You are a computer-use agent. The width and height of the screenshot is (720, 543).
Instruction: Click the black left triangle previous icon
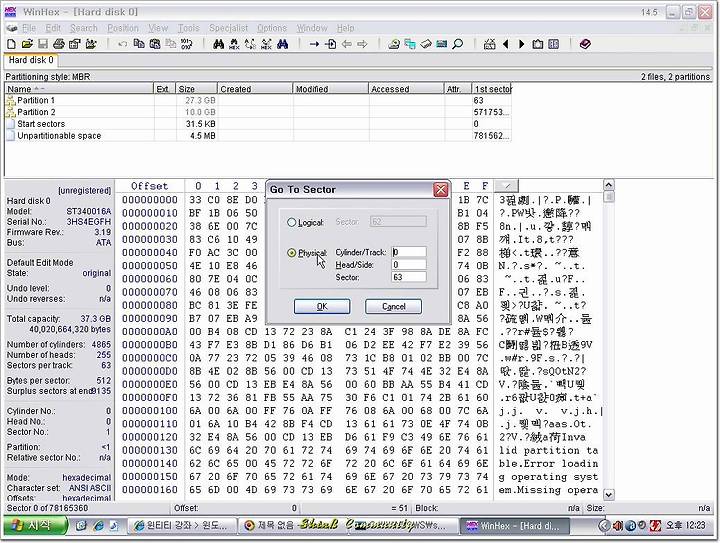(x=506, y=44)
